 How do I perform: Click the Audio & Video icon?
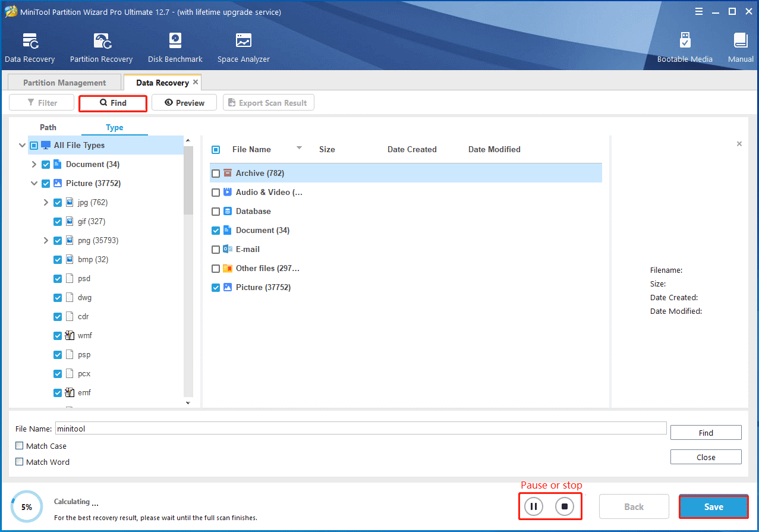227,192
